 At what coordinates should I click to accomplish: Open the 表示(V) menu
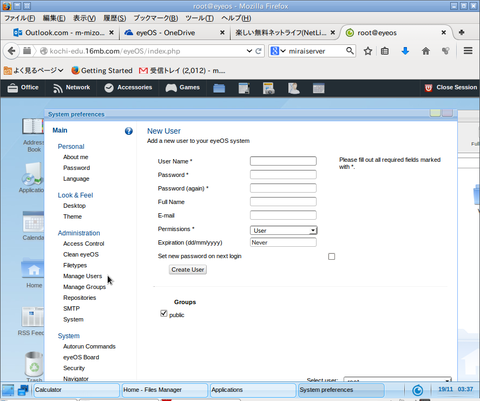(84, 18)
